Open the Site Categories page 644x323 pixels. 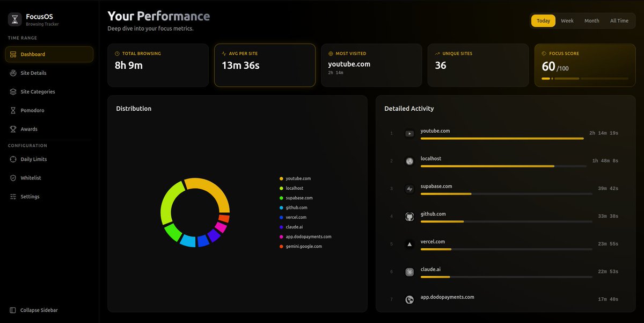(49, 92)
